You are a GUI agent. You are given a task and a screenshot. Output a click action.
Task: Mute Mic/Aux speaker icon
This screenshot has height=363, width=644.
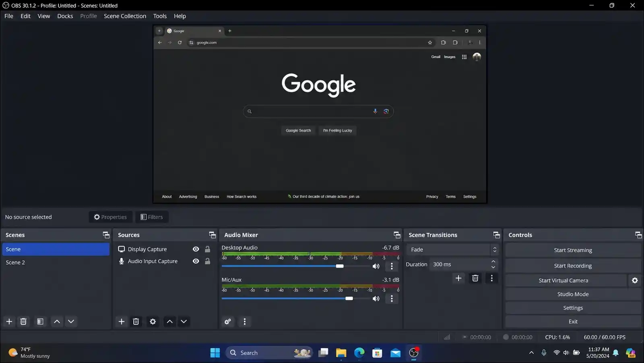tap(376, 299)
